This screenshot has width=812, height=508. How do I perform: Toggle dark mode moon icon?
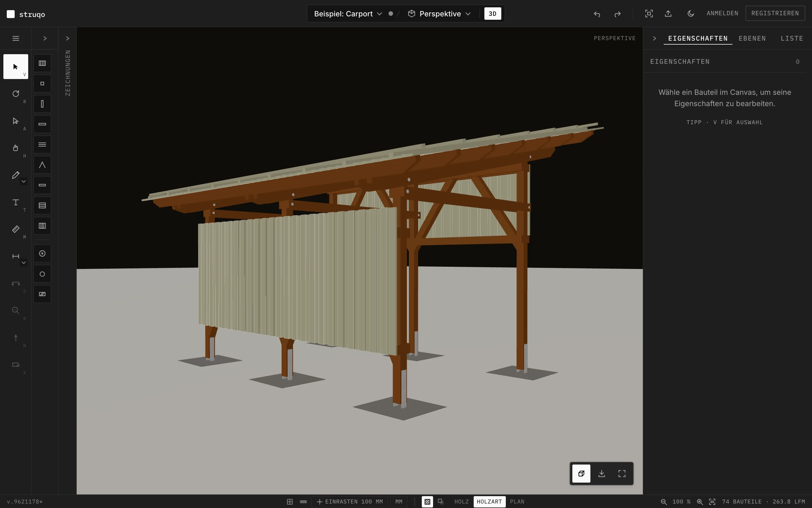(x=690, y=14)
